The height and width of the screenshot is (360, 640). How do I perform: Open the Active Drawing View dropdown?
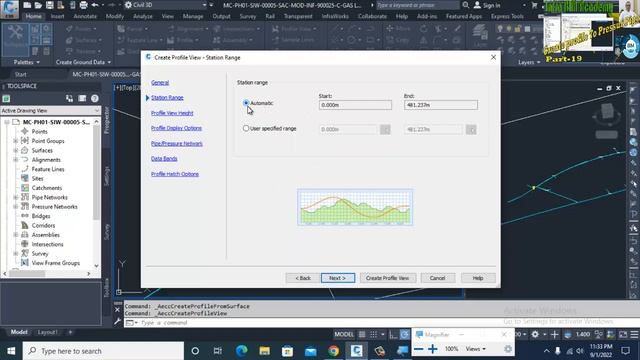50,111
